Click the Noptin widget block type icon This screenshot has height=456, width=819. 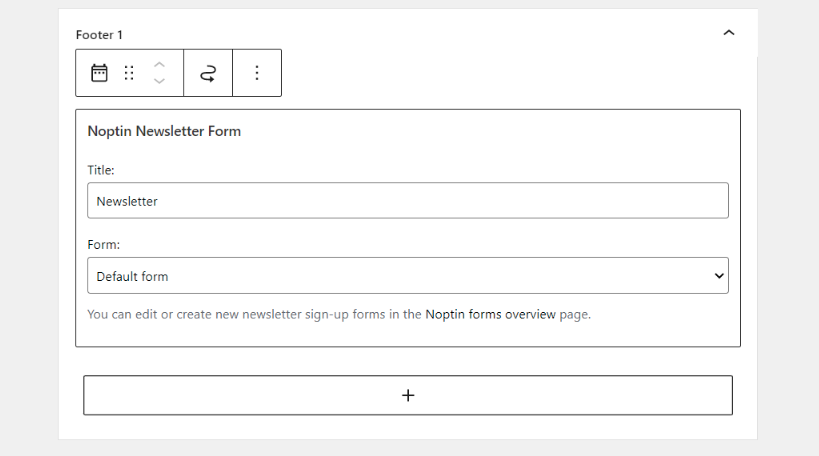tap(99, 73)
